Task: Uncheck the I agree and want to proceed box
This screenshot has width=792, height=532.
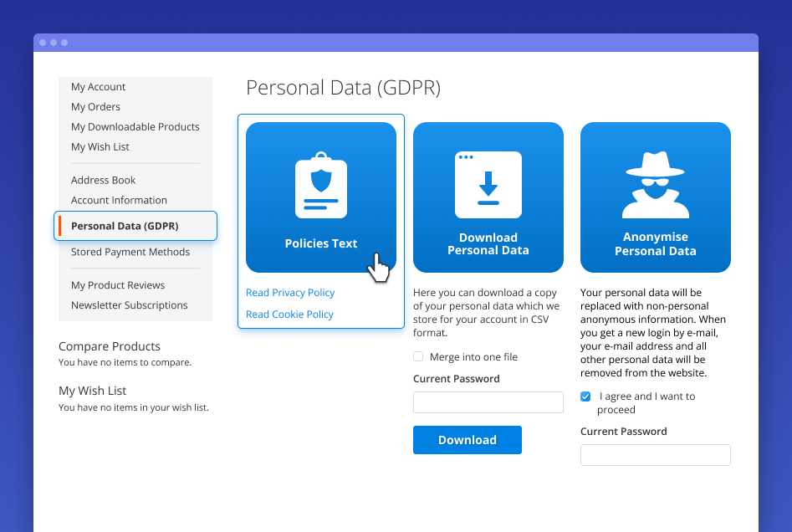Action: point(585,396)
